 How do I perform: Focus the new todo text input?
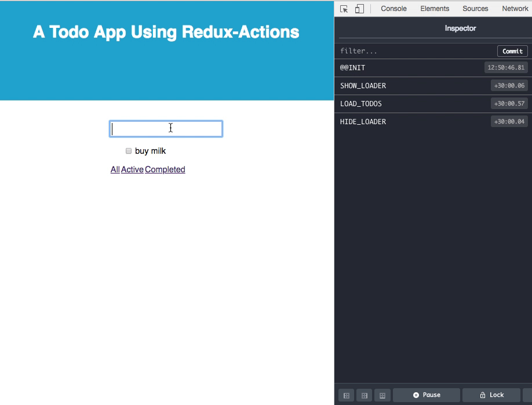click(x=166, y=129)
